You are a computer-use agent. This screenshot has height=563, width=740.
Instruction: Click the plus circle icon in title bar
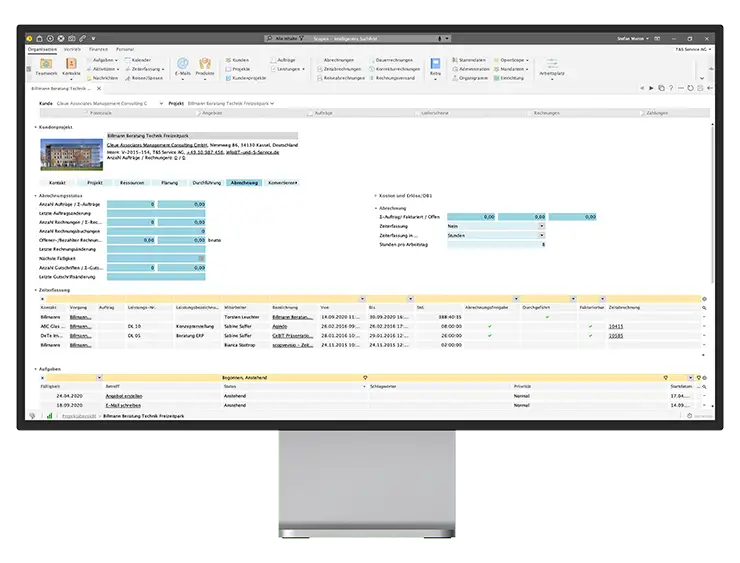tap(50, 38)
